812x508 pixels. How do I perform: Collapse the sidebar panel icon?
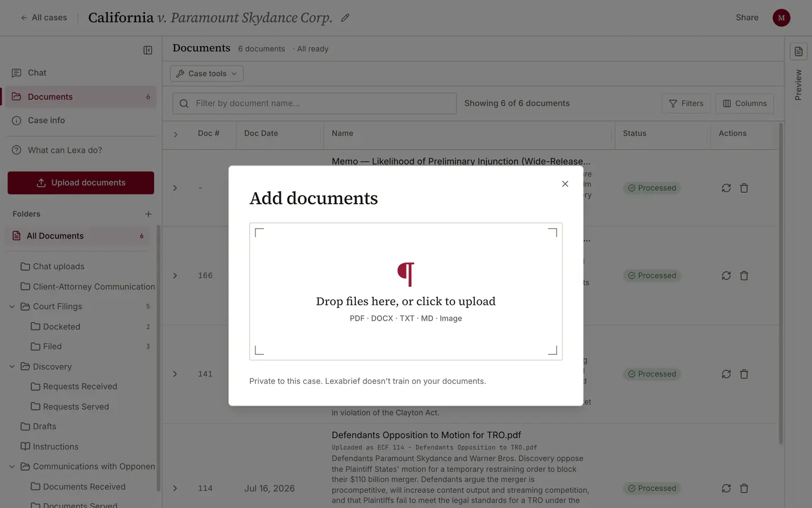coord(148,50)
